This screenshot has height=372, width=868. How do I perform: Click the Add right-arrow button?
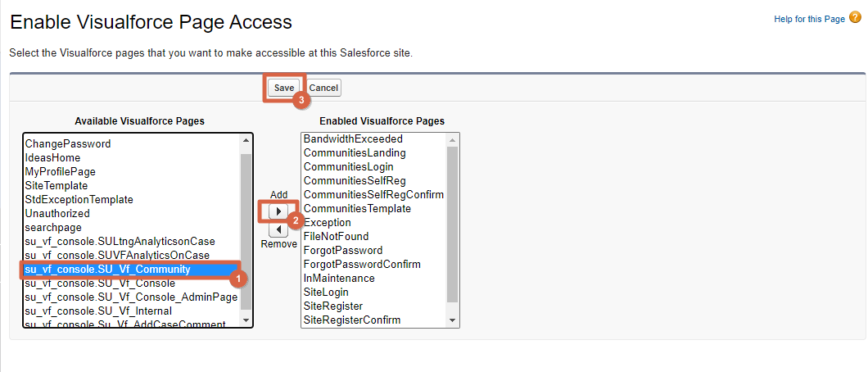[278, 211]
